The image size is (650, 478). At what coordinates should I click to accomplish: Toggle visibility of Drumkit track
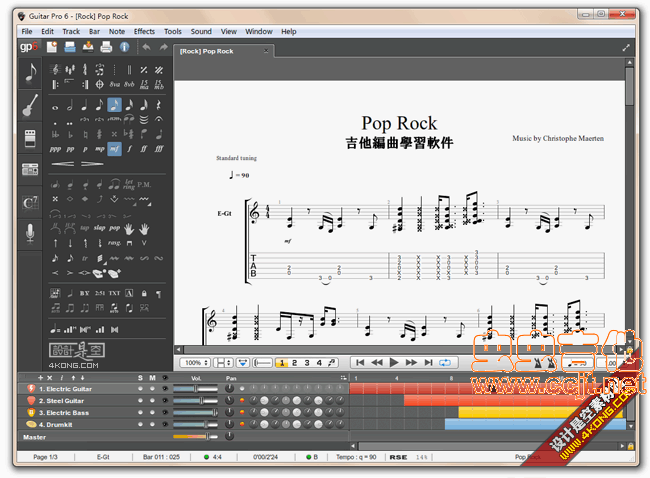coord(165,424)
